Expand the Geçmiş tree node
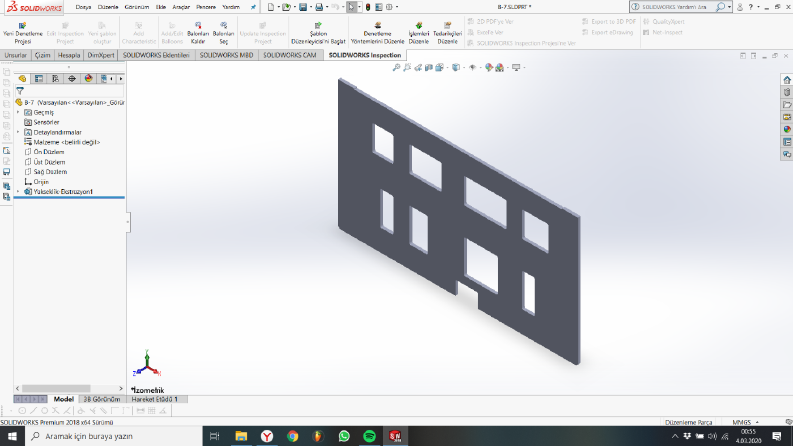Image resolution: width=793 pixels, height=446 pixels. pyautogui.click(x=19, y=112)
